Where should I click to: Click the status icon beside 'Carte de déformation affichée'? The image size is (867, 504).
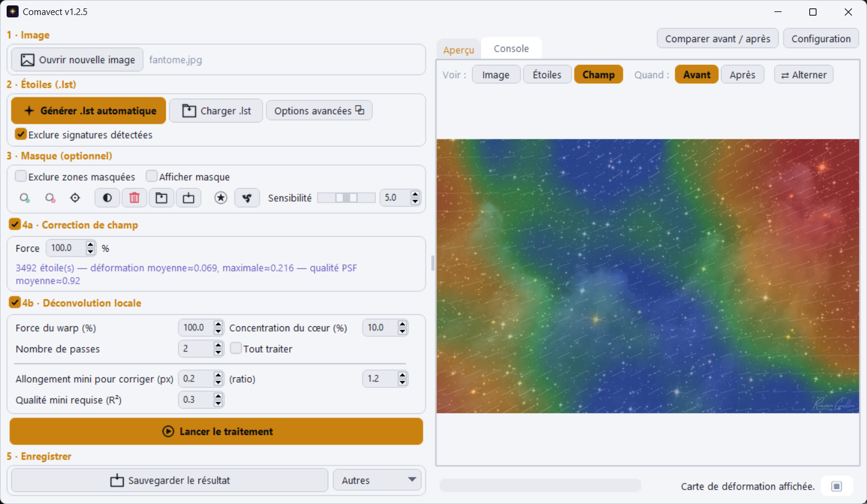(837, 486)
